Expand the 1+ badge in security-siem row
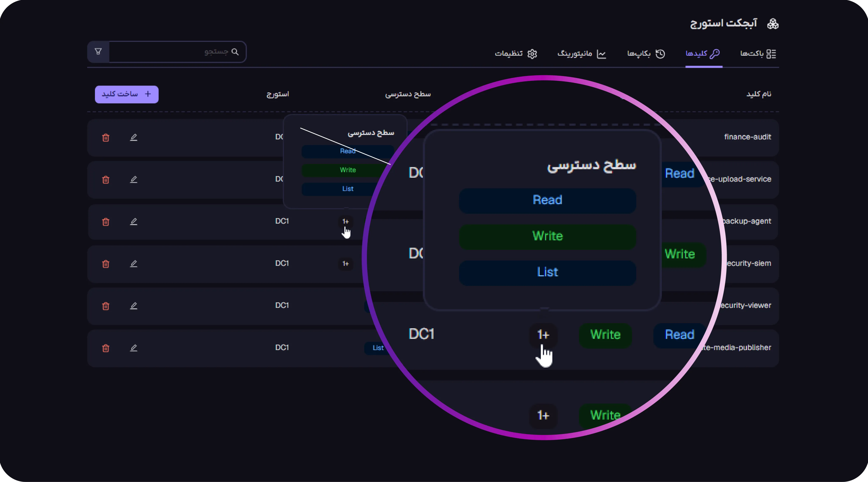 (346, 263)
